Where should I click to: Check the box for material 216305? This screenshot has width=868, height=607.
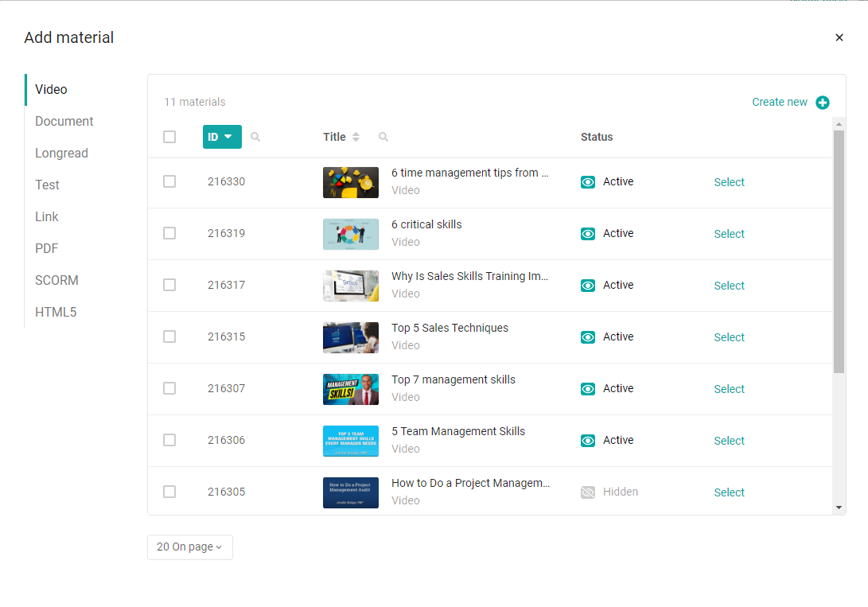[169, 492]
